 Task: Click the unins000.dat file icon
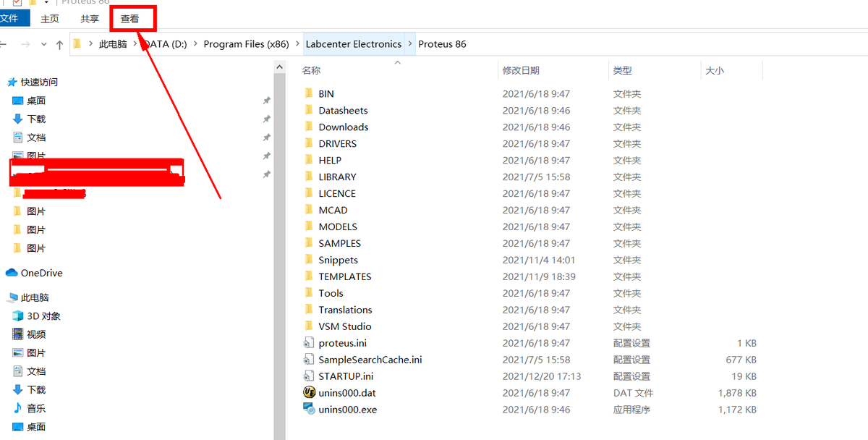(x=310, y=393)
